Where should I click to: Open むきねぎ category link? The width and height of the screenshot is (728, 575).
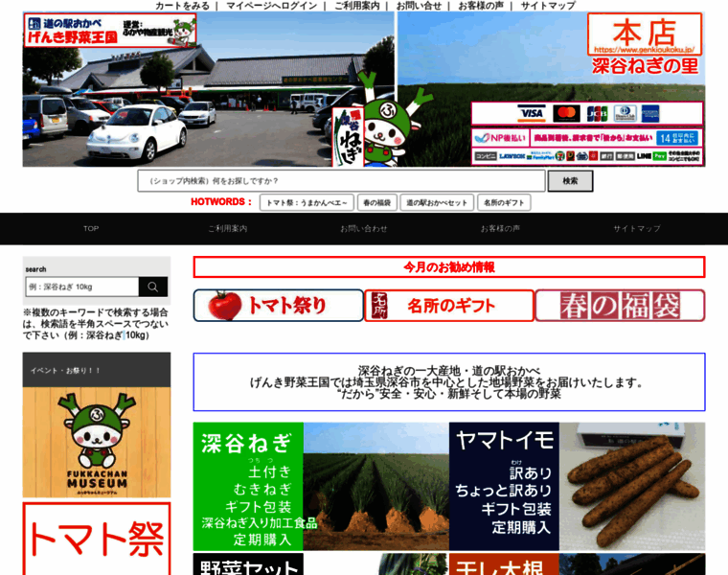click(262, 489)
